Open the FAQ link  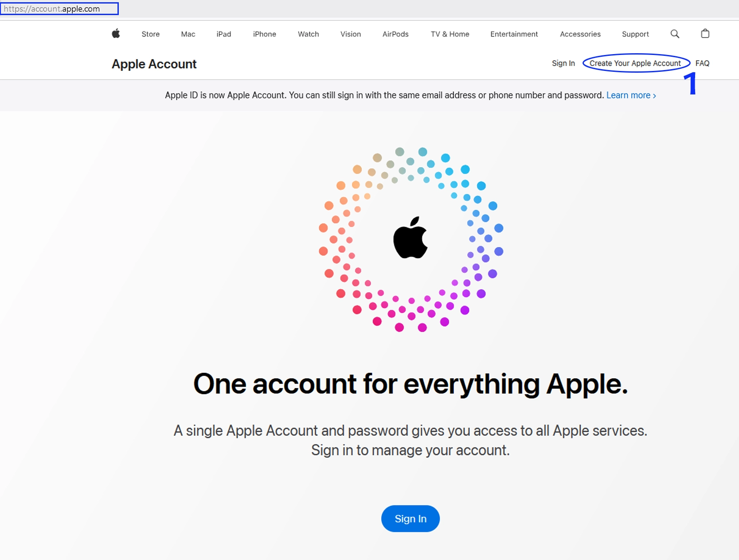click(702, 63)
